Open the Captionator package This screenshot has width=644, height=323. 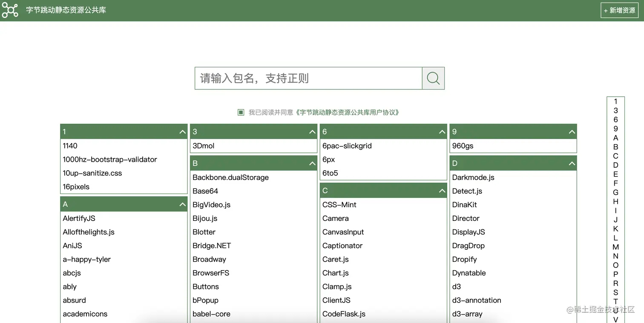[342, 246]
